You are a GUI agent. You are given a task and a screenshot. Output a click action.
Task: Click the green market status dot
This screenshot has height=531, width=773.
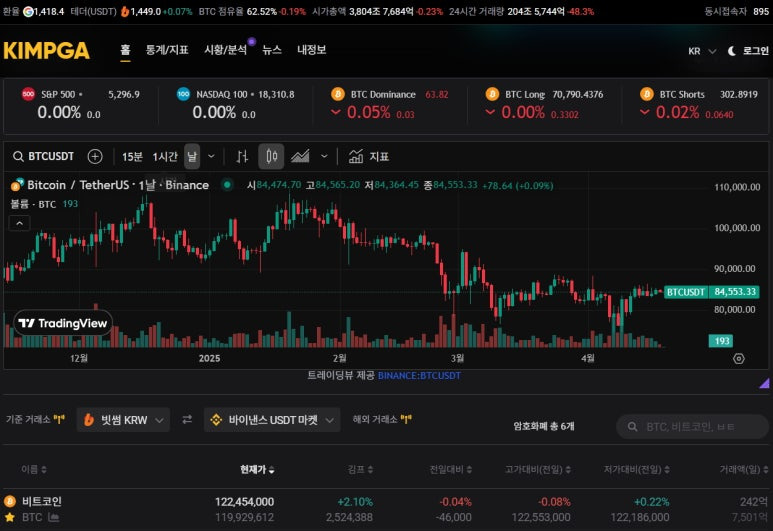[x=227, y=185]
